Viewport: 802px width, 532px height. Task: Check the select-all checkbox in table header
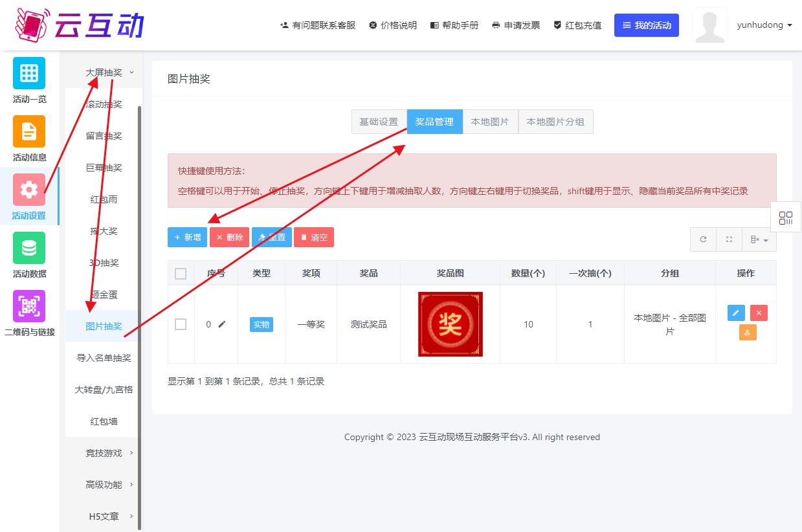click(181, 274)
